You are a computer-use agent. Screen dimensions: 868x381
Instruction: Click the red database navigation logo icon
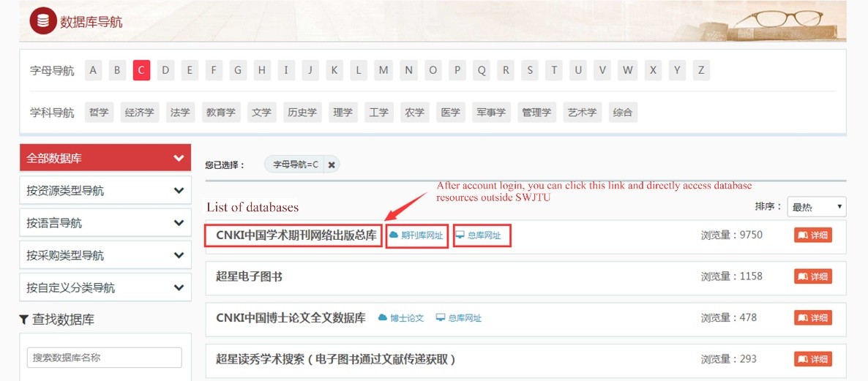click(x=43, y=21)
